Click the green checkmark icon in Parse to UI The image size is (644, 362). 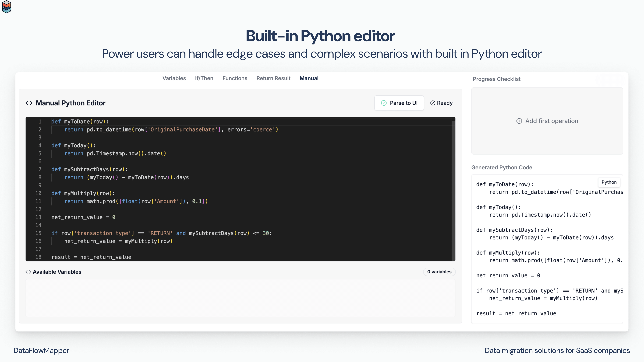pos(384,103)
